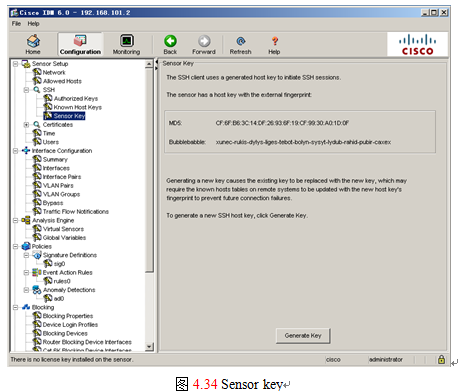Screen dimensions: 473x391
Task: Click the pane splitter collapse arrow
Action: (x=156, y=62)
